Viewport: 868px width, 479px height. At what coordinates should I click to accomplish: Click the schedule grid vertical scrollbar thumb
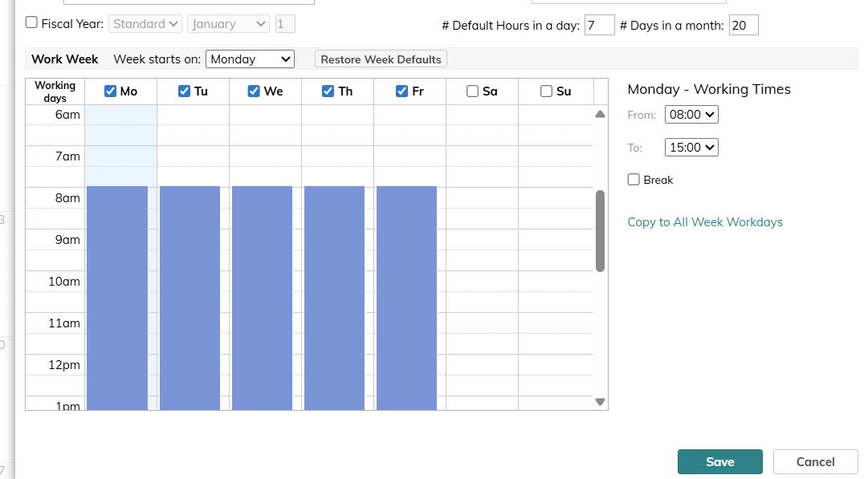point(600,230)
